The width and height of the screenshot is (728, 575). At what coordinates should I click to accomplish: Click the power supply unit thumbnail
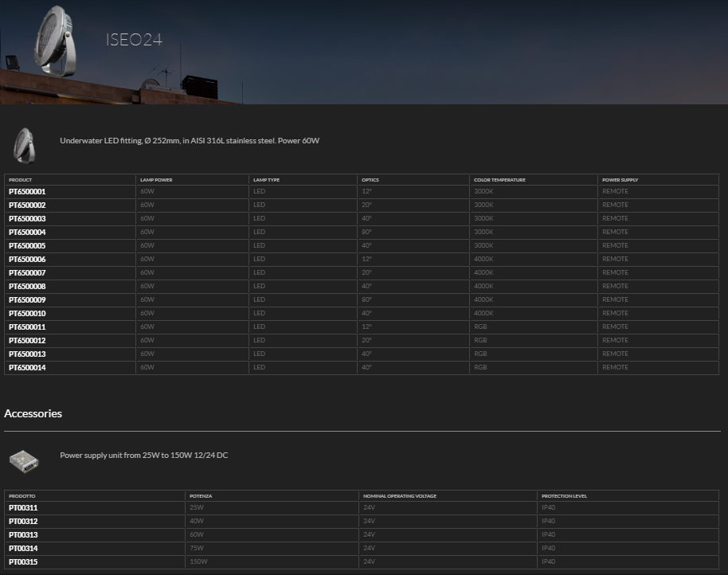(x=23, y=460)
